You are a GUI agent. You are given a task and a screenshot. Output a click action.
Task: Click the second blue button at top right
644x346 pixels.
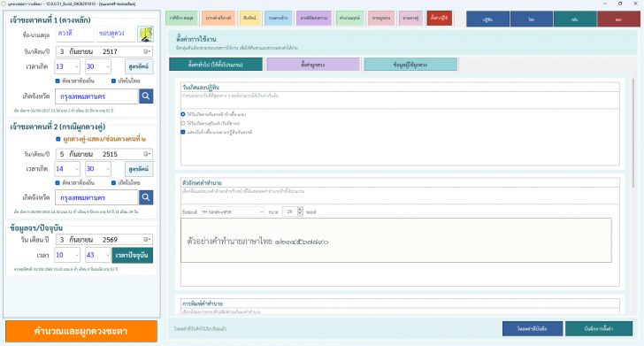pos(532,19)
